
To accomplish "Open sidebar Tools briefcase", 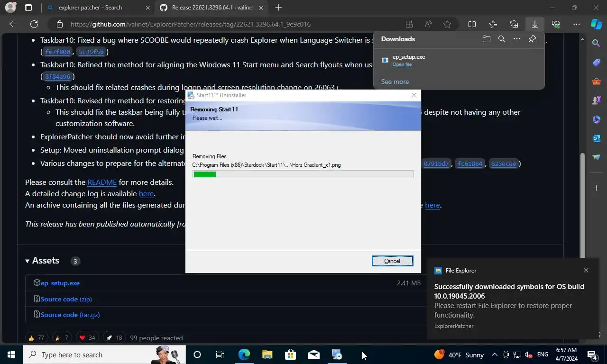I will (x=597, y=82).
